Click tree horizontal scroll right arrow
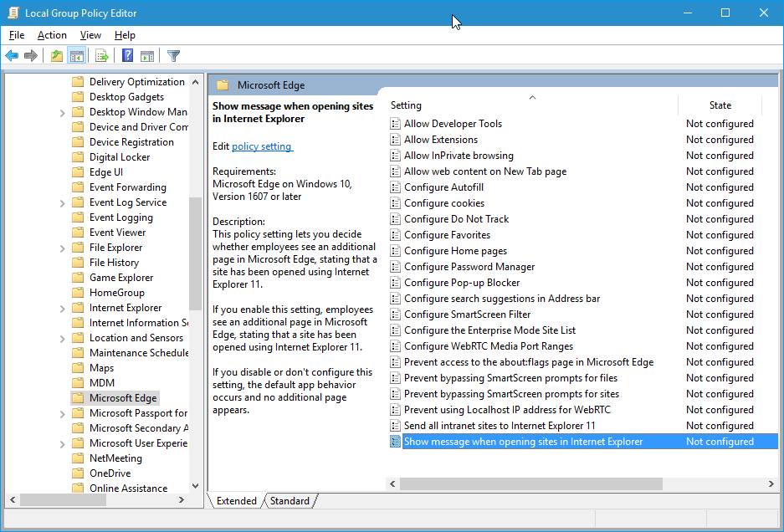 pyautogui.click(x=182, y=499)
